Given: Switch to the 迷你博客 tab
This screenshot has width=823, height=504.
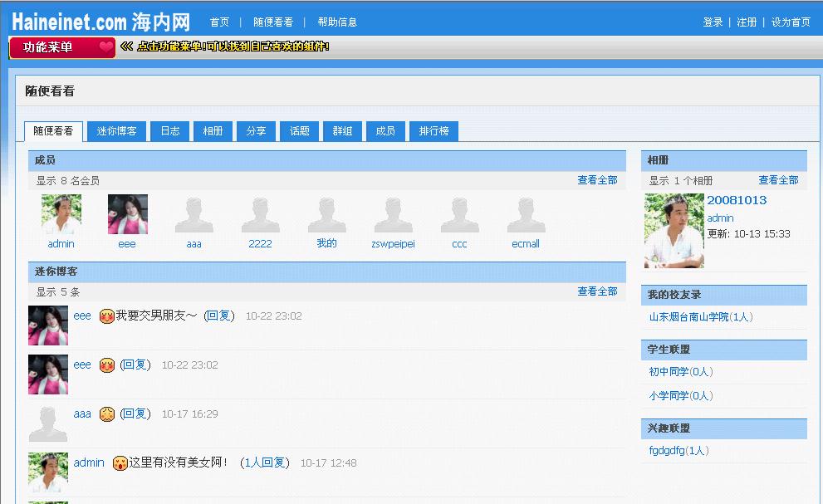Looking at the screenshot, I should [116, 131].
